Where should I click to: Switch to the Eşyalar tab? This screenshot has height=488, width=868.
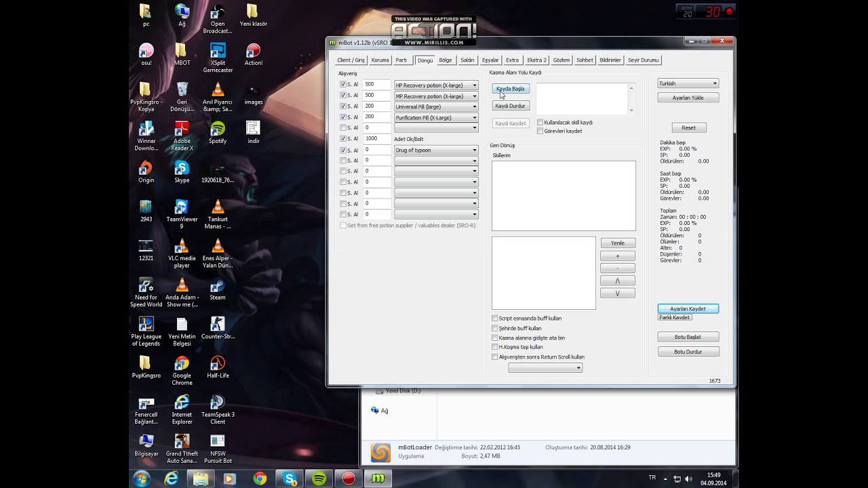[490, 60]
